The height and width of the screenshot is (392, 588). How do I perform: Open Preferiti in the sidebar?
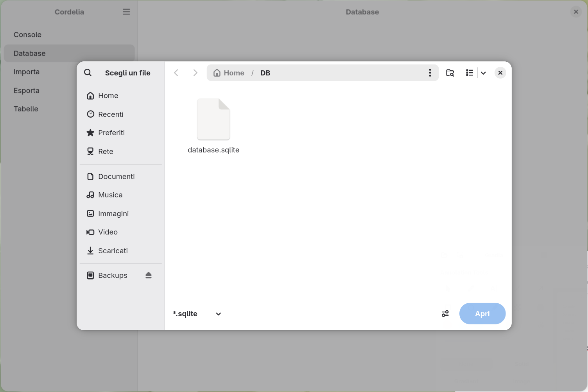pos(121,133)
